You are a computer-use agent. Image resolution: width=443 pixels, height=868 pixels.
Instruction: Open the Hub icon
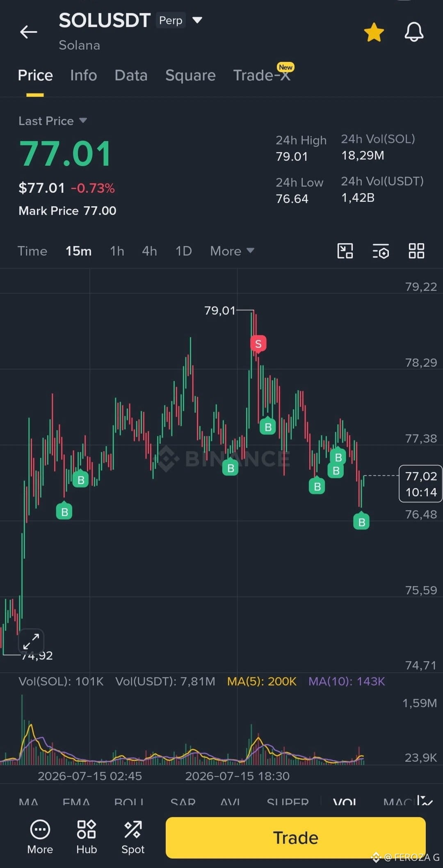pos(87,837)
